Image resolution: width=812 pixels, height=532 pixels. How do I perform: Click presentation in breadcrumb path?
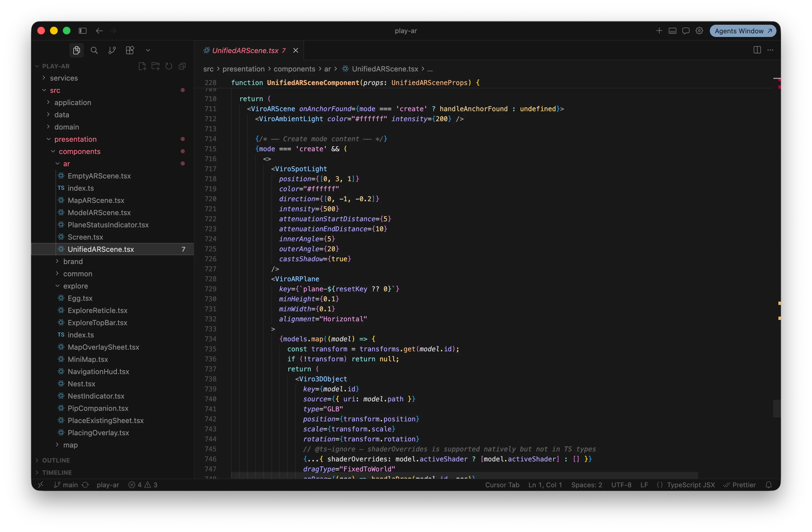click(243, 69)
